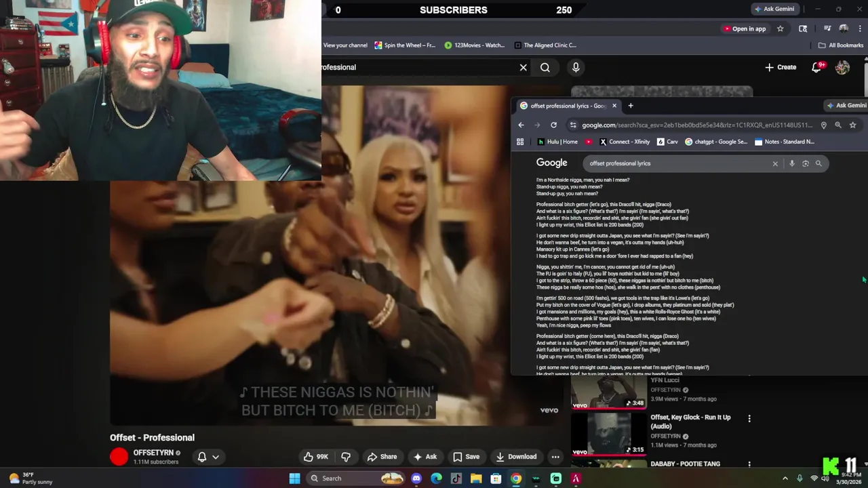Search by image with Google Lens

(x=806, y=163)
